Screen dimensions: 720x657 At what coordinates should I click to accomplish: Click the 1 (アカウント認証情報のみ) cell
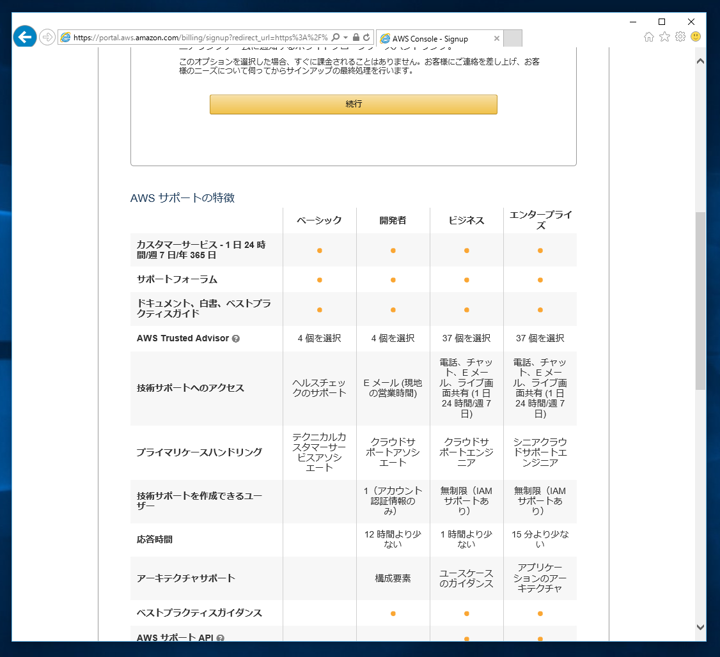(393, 501)
